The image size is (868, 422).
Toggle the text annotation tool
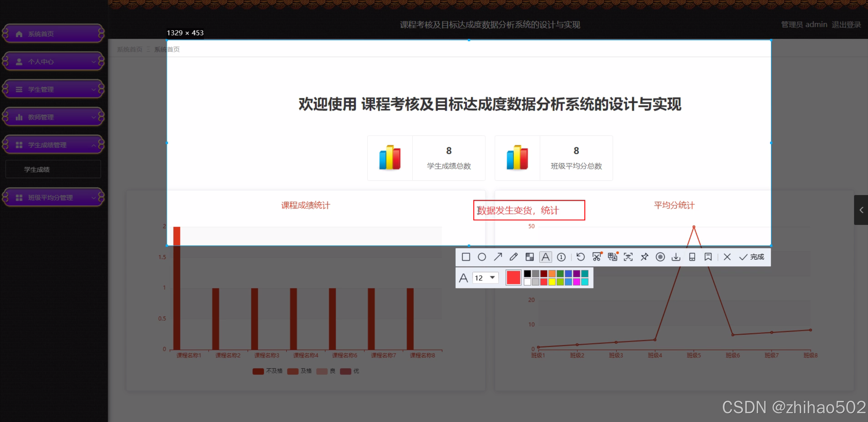coord(545,257)
